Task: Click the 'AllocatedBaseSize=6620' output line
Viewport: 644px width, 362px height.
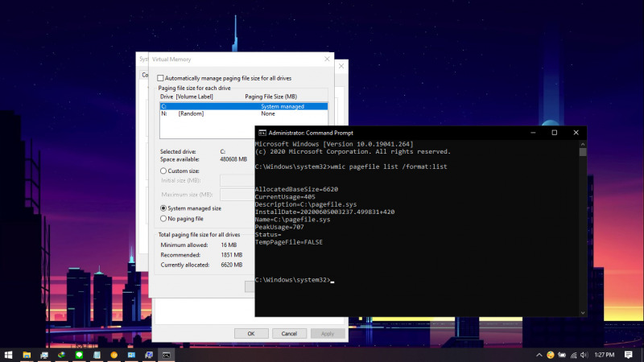Action: (x=296, y=189)
